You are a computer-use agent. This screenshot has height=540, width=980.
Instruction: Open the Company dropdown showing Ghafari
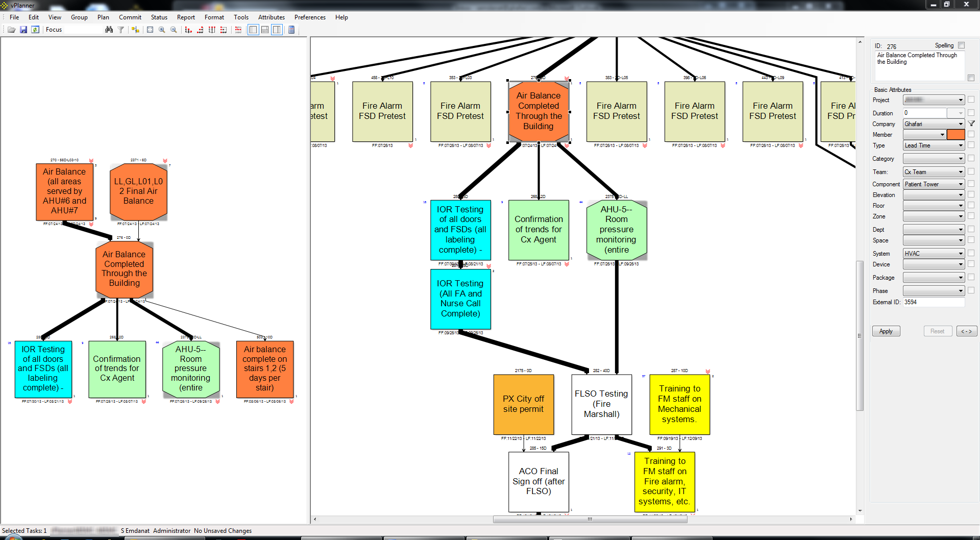[x=934, y=124]
